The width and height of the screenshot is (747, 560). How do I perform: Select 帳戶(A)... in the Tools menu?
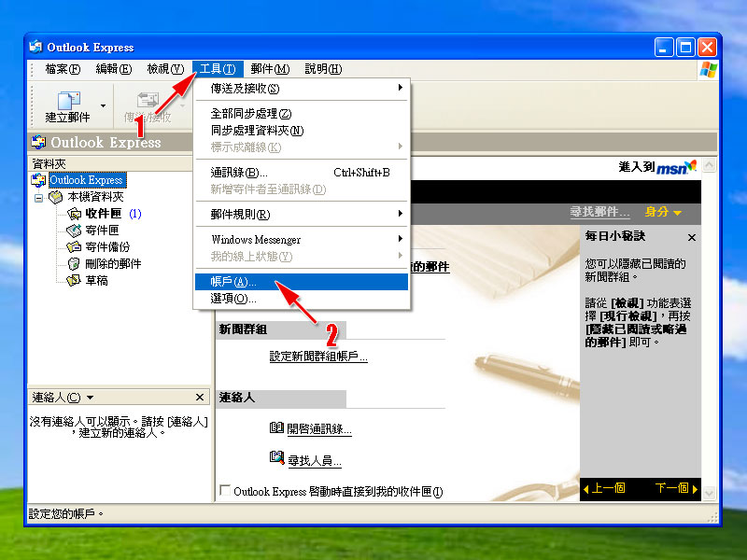[302, 282]
